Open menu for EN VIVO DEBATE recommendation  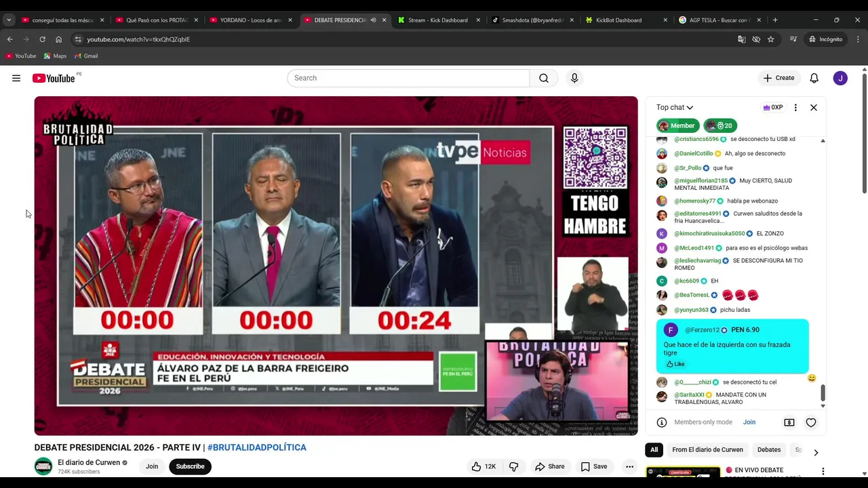pos(823,471)
